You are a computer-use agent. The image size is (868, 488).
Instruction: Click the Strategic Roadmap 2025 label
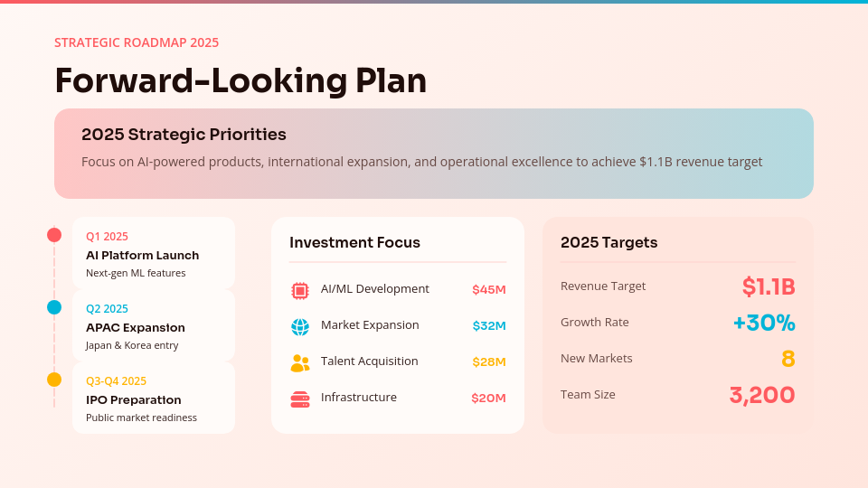click(137, 42)
